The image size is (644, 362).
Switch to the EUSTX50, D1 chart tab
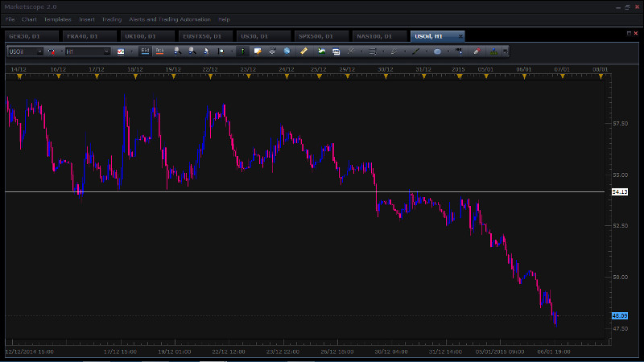(x=205, y=36)
